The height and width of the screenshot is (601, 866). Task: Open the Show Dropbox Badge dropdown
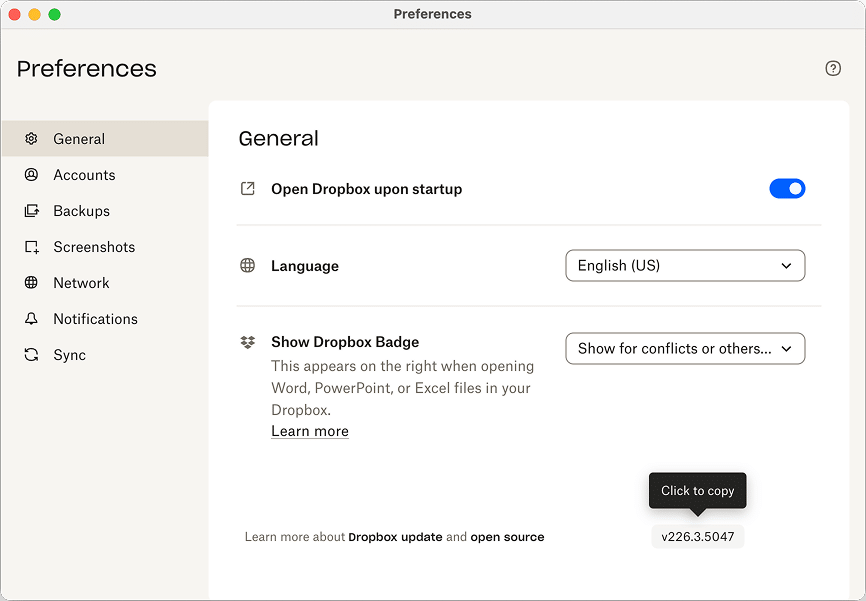(685, 349)
